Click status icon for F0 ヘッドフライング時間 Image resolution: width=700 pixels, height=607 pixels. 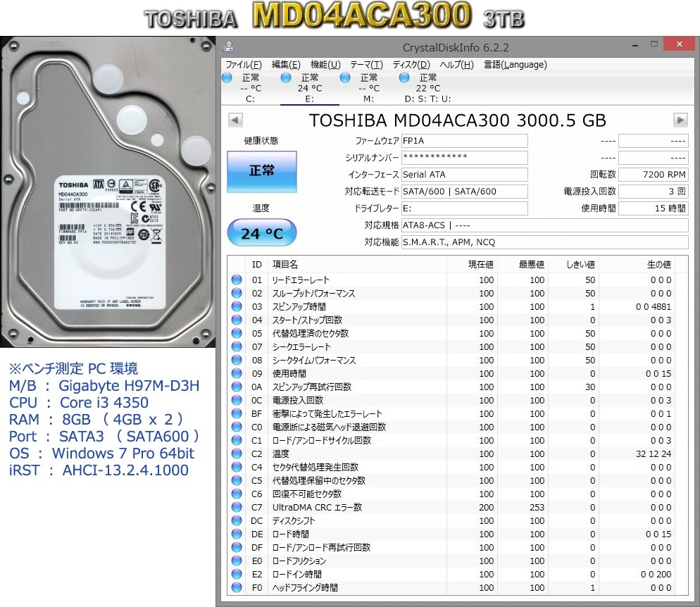tap(237, 588)
